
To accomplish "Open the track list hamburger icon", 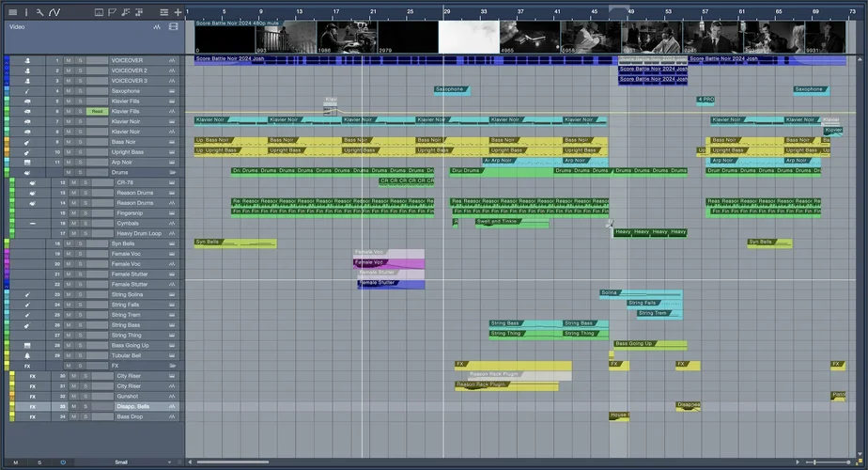I will coord(12,12).
